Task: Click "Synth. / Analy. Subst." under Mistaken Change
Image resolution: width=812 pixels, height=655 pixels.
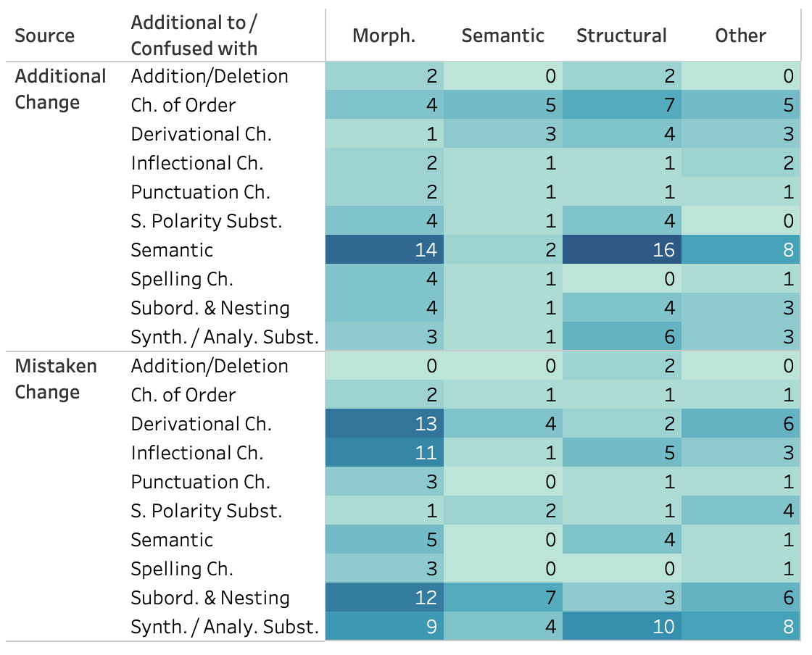Action: coord(225,627)
